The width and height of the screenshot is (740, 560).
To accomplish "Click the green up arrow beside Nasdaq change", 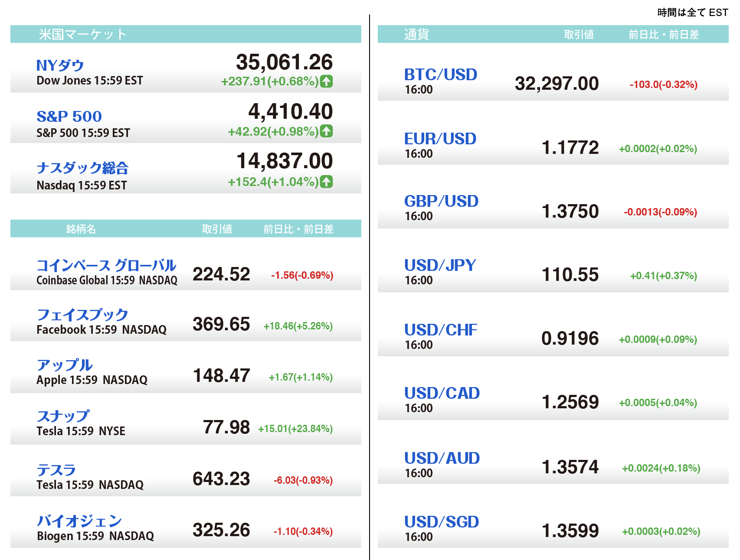I will coord(326,182).
